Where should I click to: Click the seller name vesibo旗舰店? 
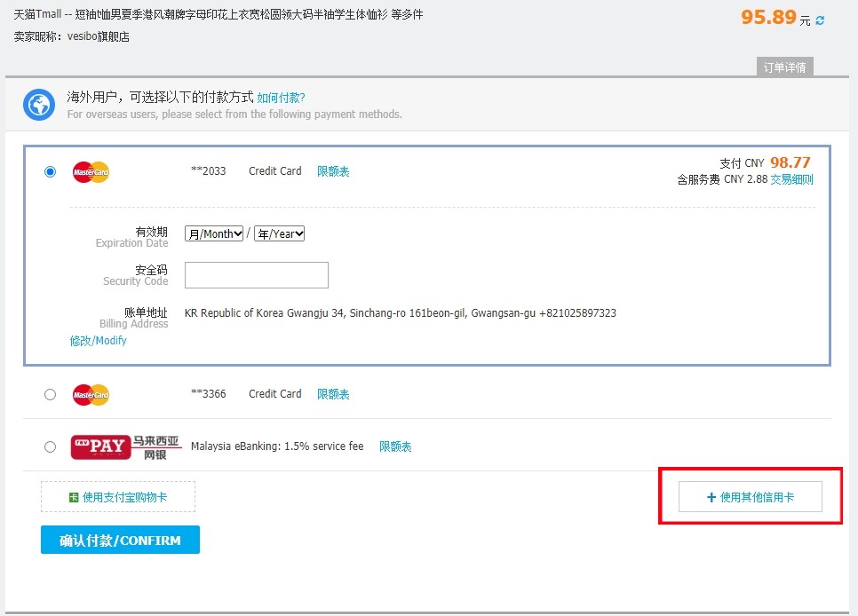99,36
